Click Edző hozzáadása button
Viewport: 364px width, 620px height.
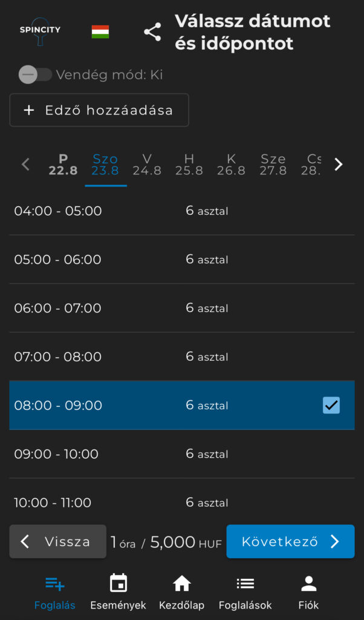pyautogui.click(x=99, y=110)
